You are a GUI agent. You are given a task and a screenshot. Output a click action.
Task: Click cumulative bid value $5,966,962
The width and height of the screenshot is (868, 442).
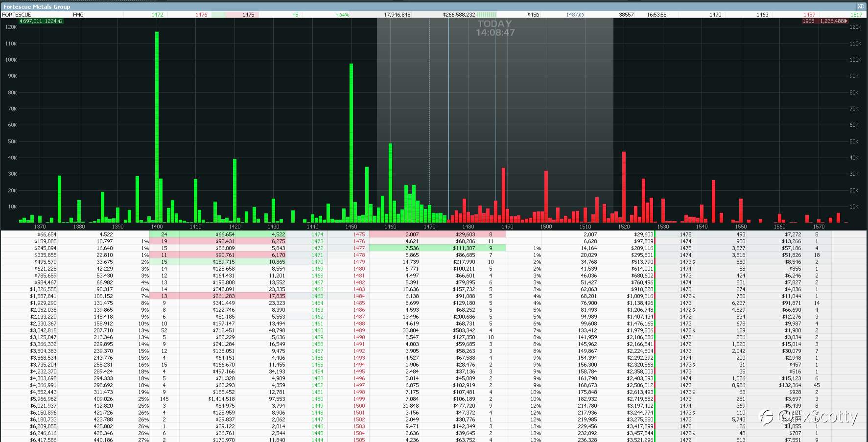[43, 399]
